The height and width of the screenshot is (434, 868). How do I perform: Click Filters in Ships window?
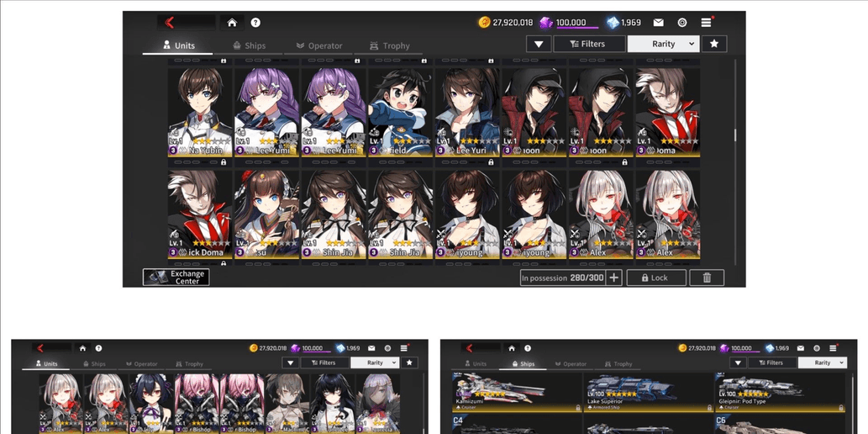pos(772,363)
